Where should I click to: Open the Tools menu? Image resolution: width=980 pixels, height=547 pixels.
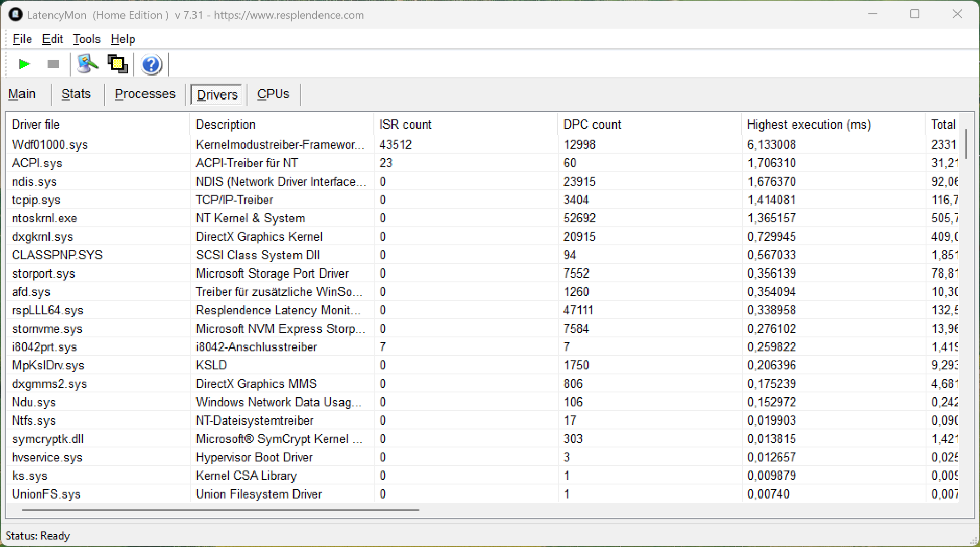tap(87, 39)
